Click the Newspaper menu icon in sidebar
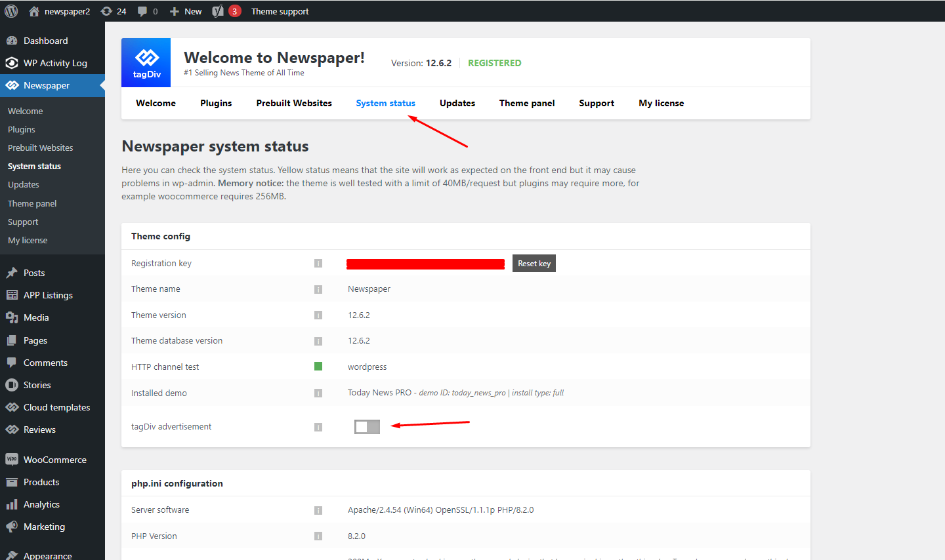 pyautogui.click(x=12, y=85)
